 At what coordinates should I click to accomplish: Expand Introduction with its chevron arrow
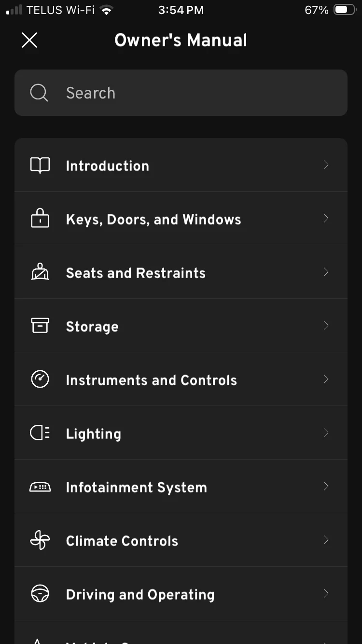point(326,165)
